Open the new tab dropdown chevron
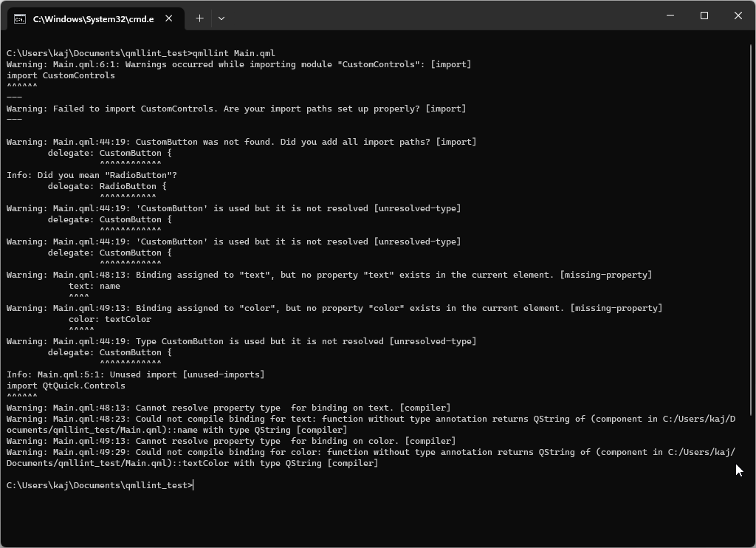 coord(221,18)
